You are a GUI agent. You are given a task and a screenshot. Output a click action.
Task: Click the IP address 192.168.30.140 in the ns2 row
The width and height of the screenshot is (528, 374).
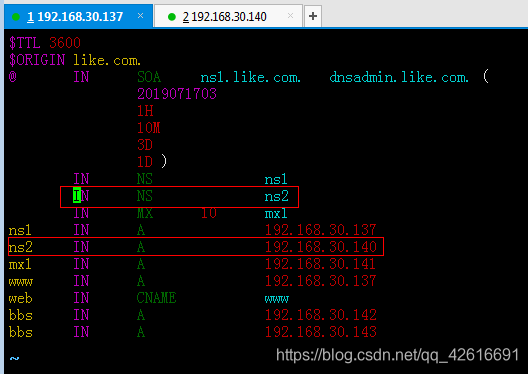pyautogui.click(x=321, y=247)
